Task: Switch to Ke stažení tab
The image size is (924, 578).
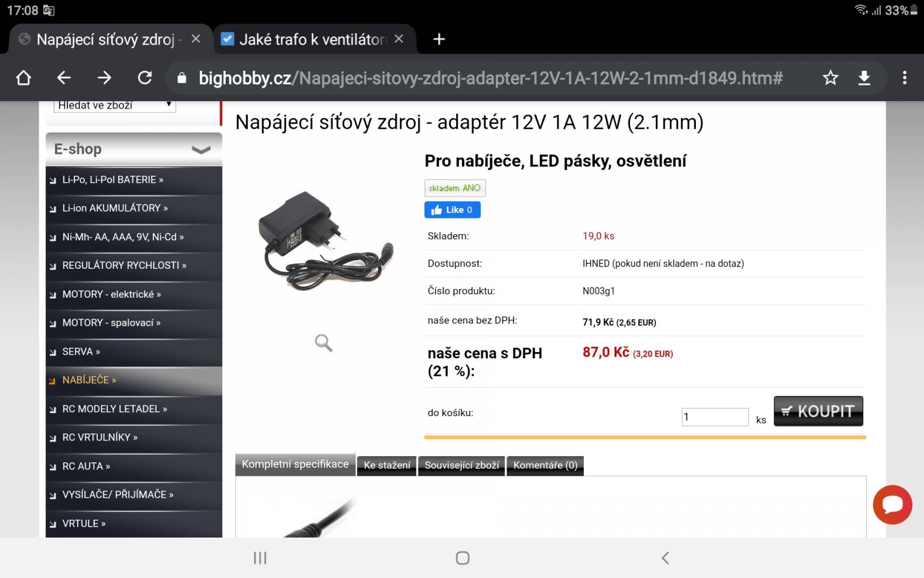Action: 387,465
